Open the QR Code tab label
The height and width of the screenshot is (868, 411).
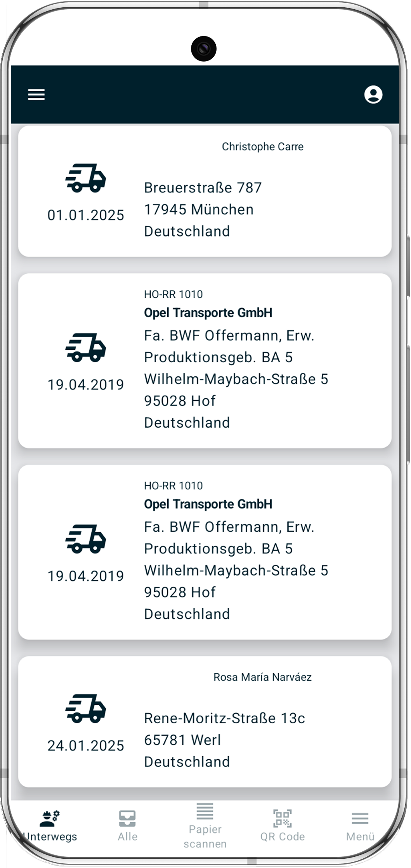[283, 837]
